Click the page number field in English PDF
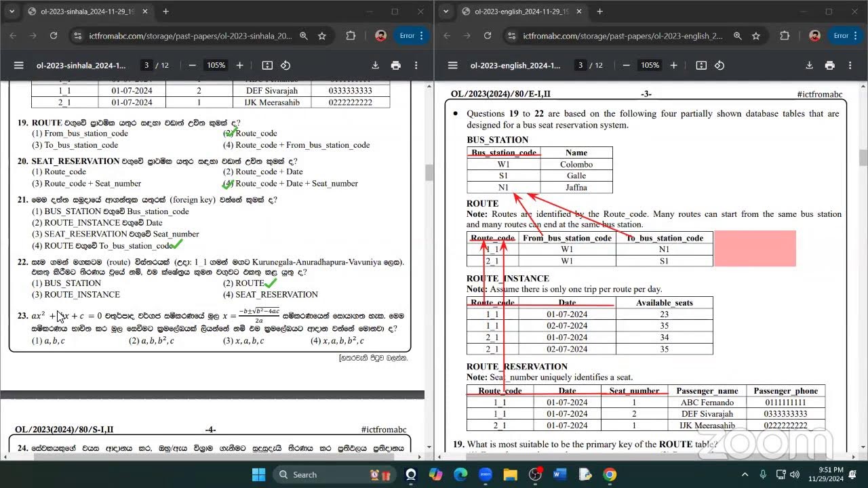 click(580, 65)
